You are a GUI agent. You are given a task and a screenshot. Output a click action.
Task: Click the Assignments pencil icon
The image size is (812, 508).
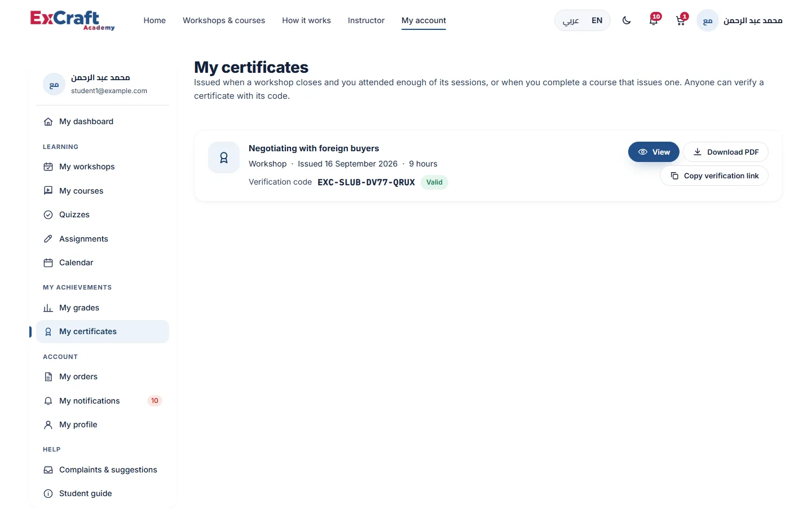[48, 239]
